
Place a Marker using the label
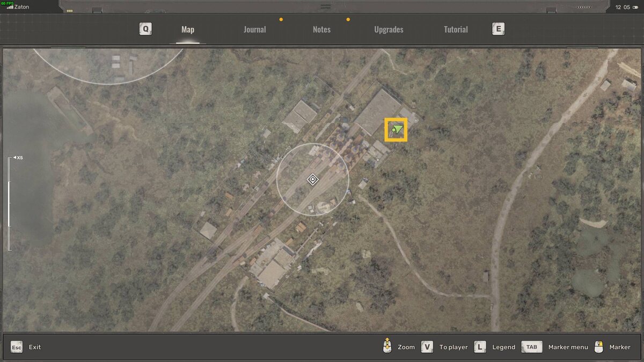tap(620, 347)
